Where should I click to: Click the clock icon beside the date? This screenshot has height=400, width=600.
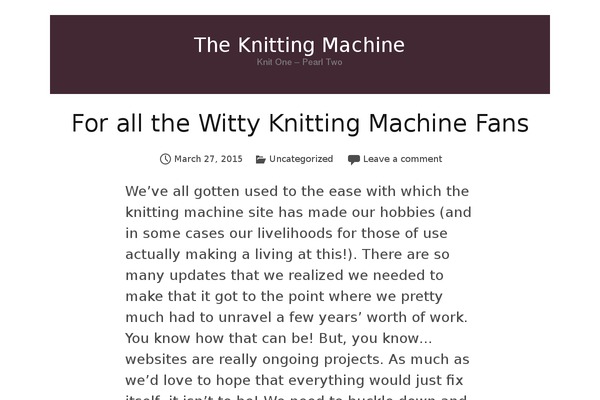pos(165,159)
